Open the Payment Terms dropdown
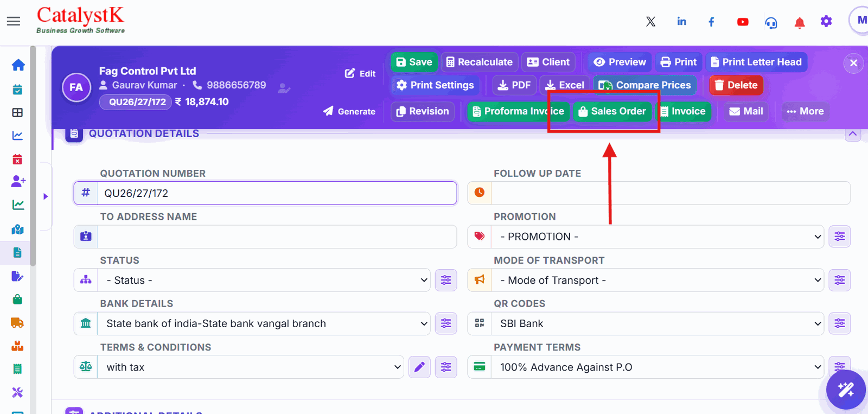Image resolution: width=868 pixels, height=414 pixels. (658, 367)
